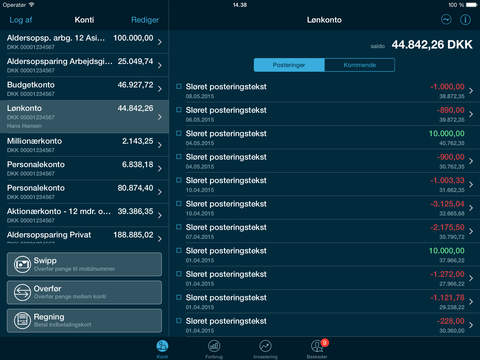Viewport: 480px width, 360px height.
Task: Open the Regning bill payment button
Action: coord(84,321)
